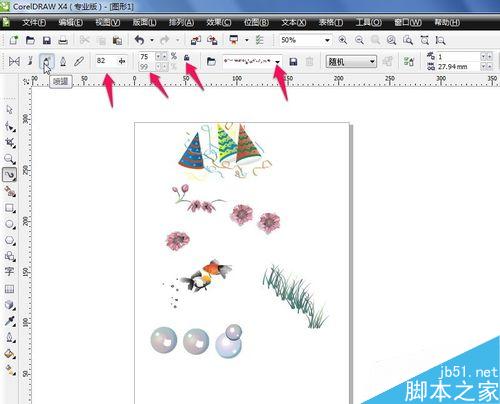500x404 pixels.
Task: Switch to Preset artistic media mode
Action: [14, 61]
